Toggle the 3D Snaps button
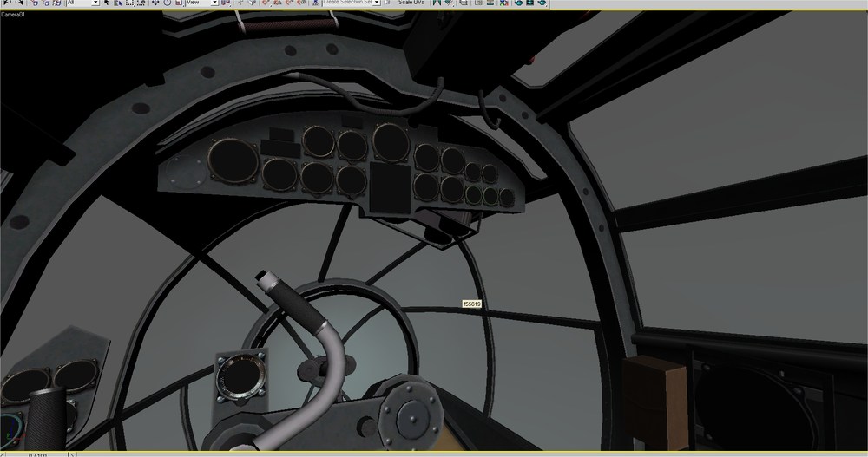This screenshot has height=457, width=868. (x=266, y=3)
